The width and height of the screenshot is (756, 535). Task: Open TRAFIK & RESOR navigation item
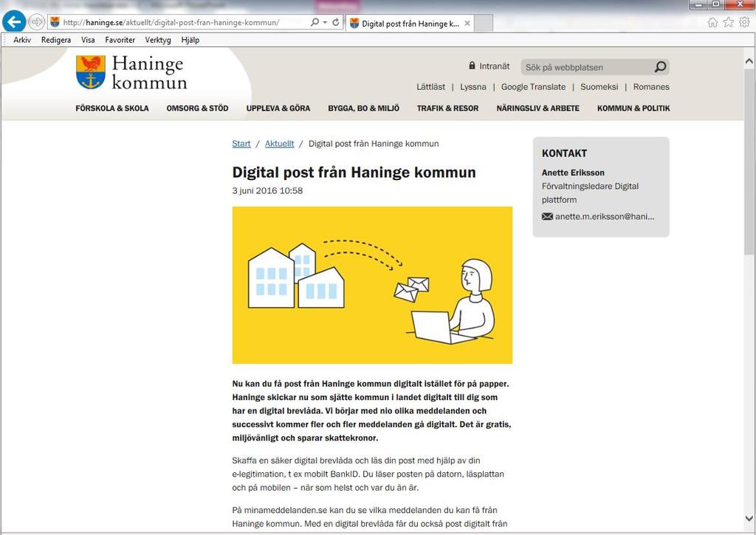(x=447, y=108)
